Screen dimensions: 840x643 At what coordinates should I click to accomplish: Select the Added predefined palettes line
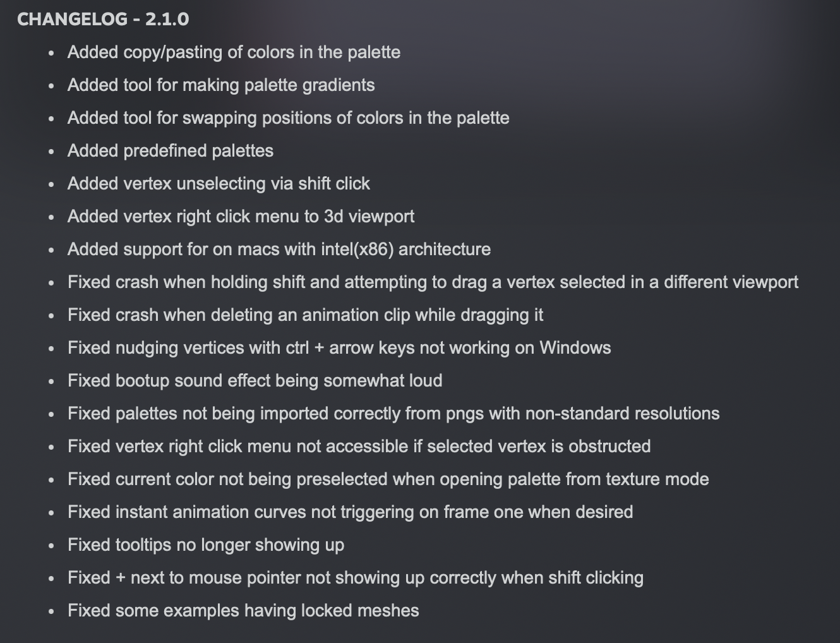171,150
